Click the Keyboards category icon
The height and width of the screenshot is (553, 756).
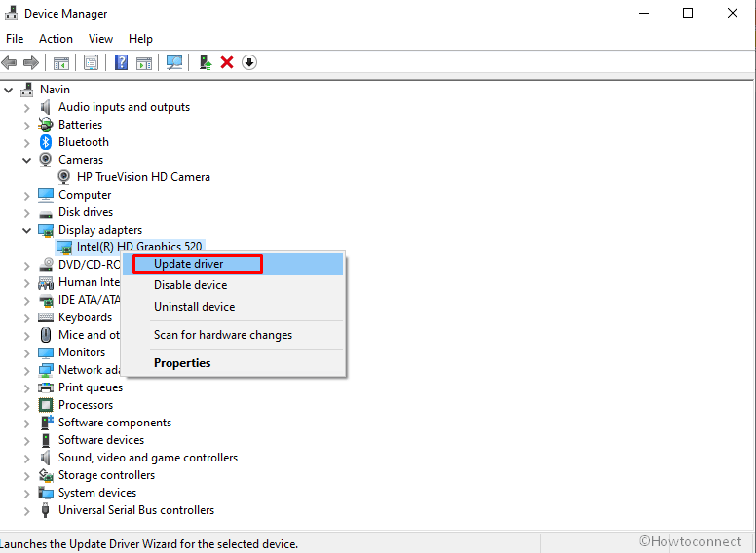point(46,317)
